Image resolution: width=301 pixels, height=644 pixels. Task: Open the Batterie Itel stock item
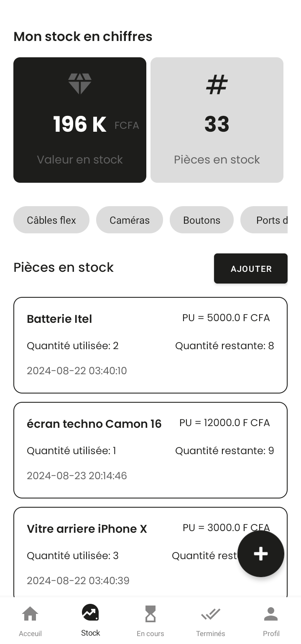pos(150,345)
